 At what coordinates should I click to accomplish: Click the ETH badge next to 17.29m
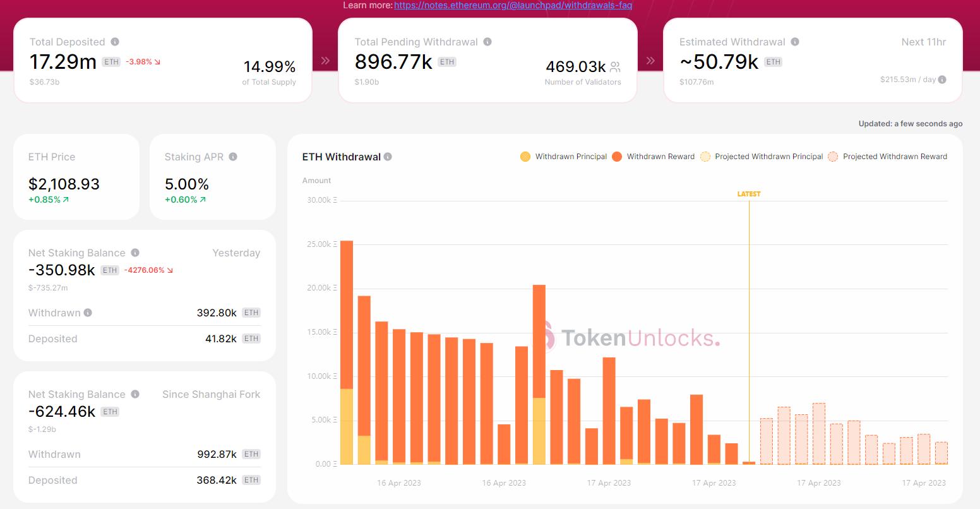coord(111,62)
